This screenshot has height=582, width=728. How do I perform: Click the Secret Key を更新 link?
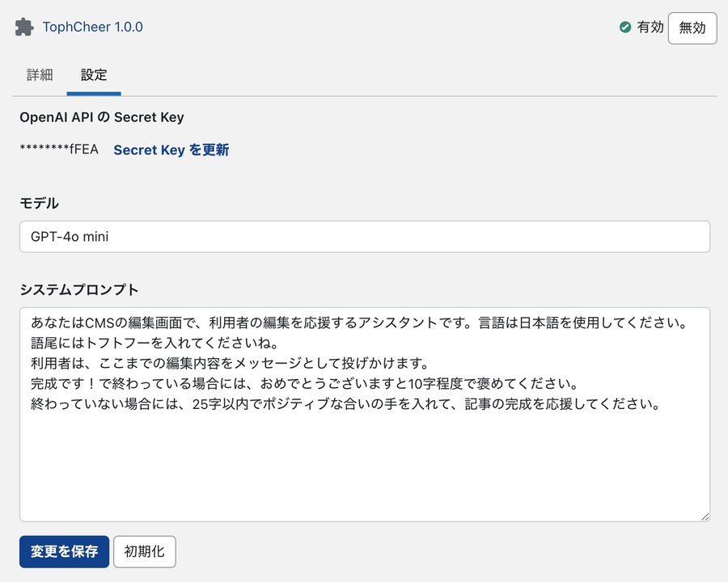point(171,150)
